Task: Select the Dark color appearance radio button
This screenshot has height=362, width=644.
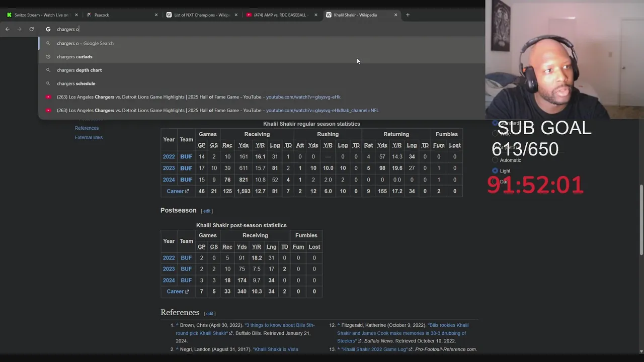Action: tap(495, 182)
